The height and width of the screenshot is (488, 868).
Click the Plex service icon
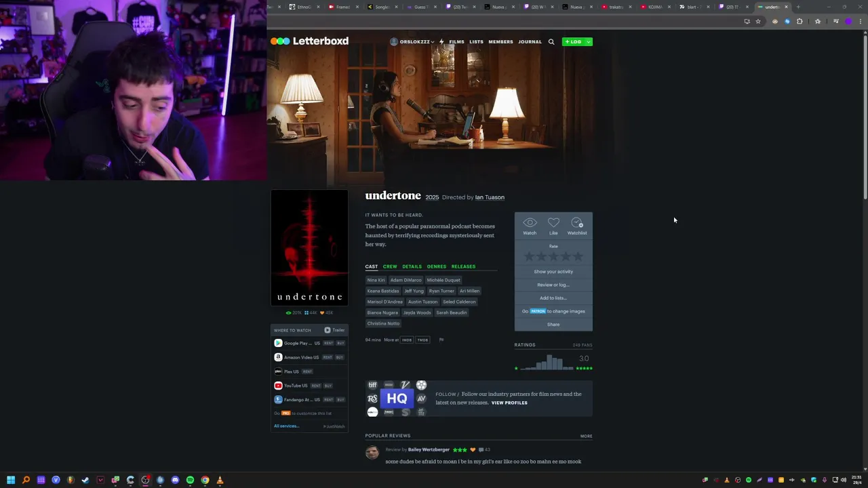tap(278, 371)
